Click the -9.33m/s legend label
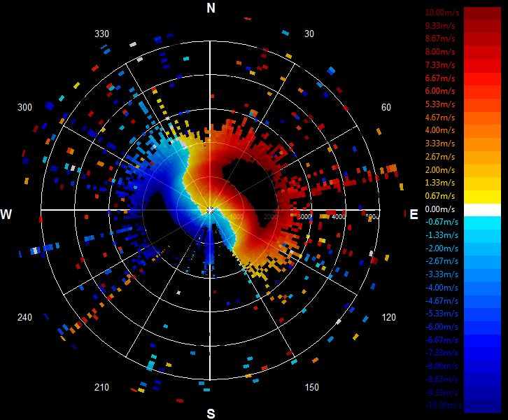This screenshot has height=420, width=508. [x=442, y=393]
